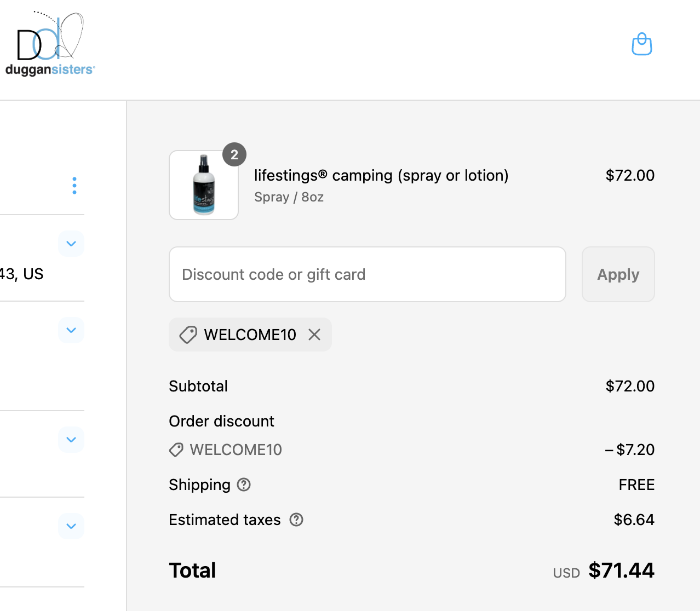Expand the second chevron below the address row
This screenshot has height=611, width=700.
coord(71,330)
